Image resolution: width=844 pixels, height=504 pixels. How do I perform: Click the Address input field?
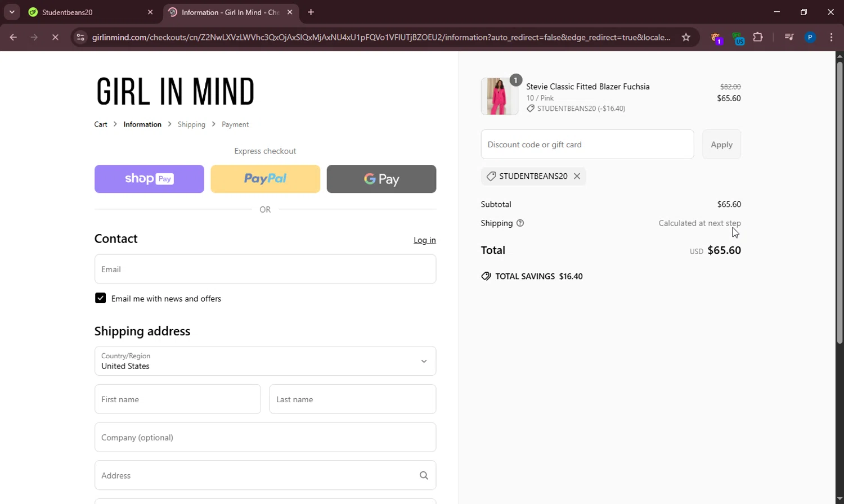click(265, 475)
